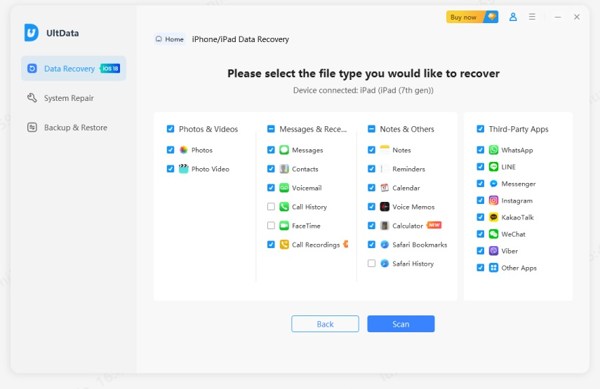
Task: Click the Instagram icon
Action: click(x=494, y=200)
